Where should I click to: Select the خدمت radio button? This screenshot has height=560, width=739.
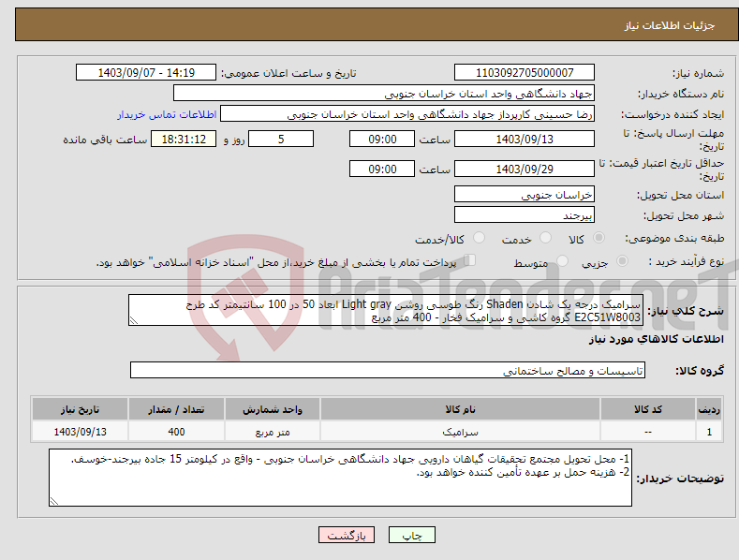pyautogui.click(x=545, y=238)
